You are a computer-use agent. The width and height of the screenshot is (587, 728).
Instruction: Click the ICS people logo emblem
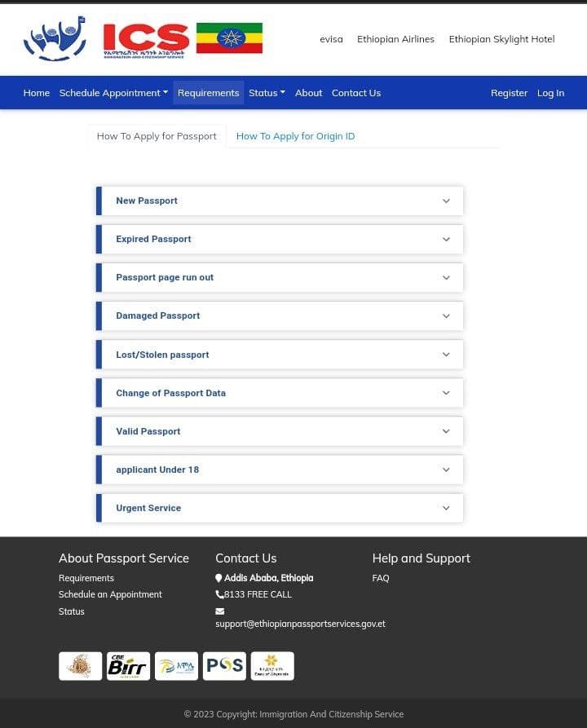click(55, 38)
